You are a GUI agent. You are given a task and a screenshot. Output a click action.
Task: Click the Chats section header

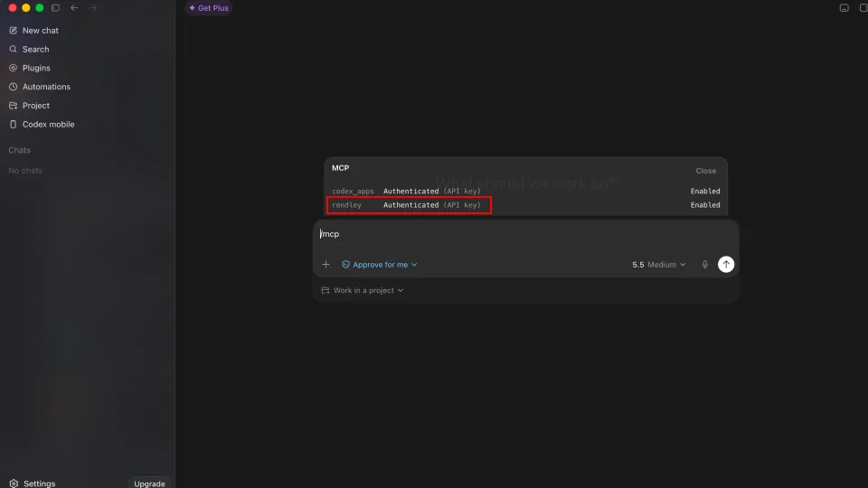[19, 151]
